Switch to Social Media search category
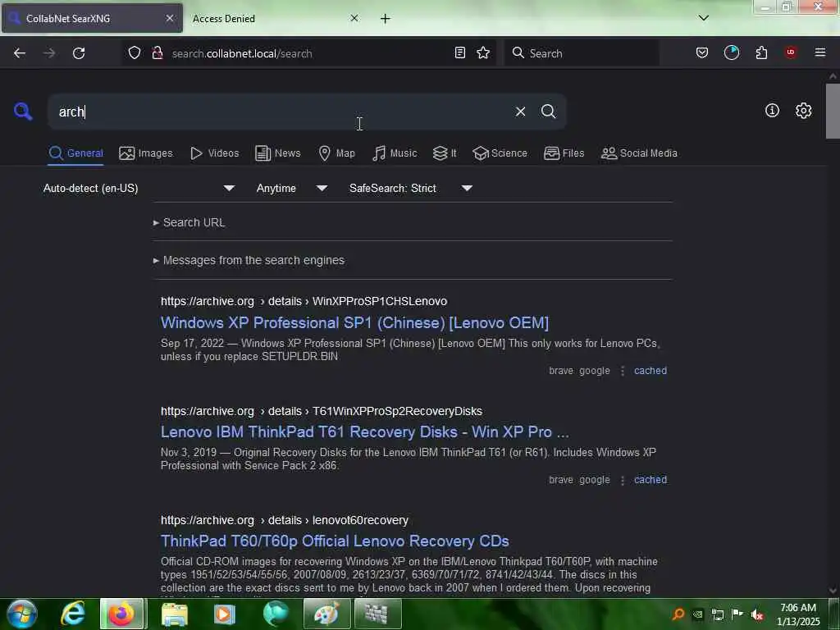Image resolution: width=840 pixels, height=630 pixels. [639, 153]
